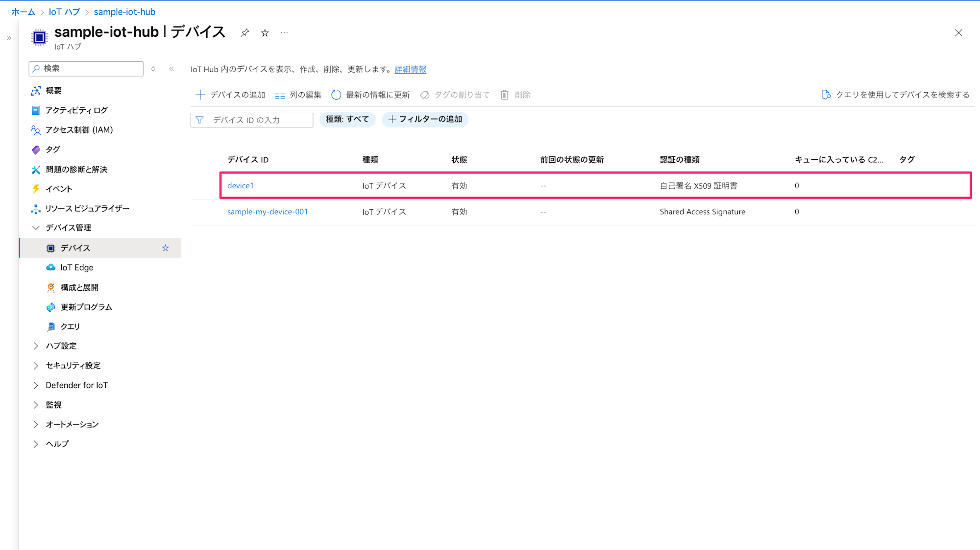
Task: Open the 種類: すべて filter pill
Action: [x=347, y=119]
